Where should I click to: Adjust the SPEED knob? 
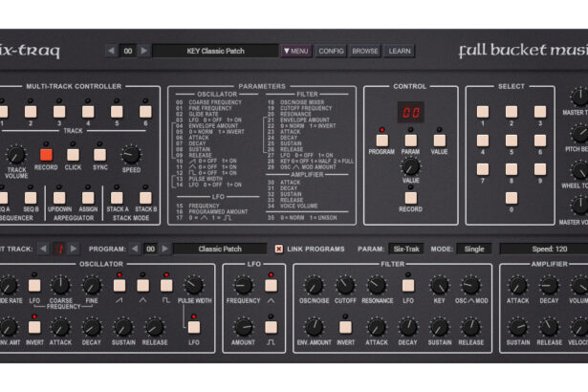click(131, 155)
